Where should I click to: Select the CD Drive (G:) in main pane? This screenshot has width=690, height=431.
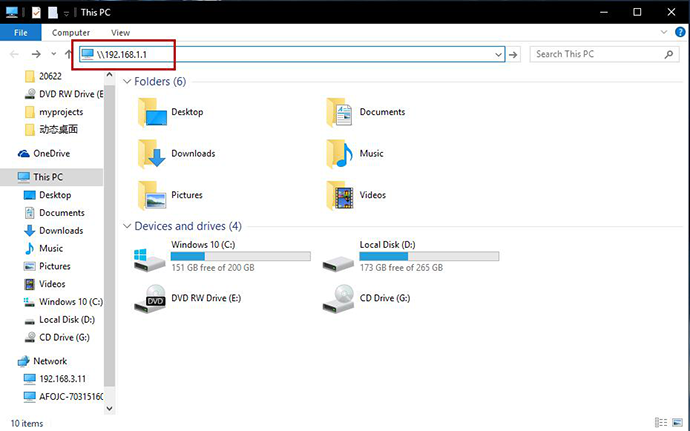[x=342, y=298]
